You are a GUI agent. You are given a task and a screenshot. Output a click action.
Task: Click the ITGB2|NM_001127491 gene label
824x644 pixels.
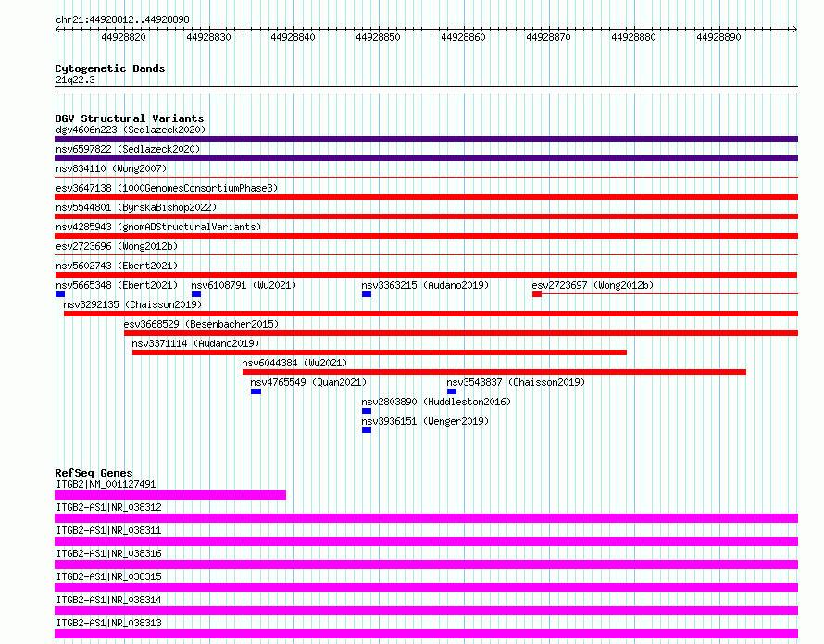pos(106,484)
